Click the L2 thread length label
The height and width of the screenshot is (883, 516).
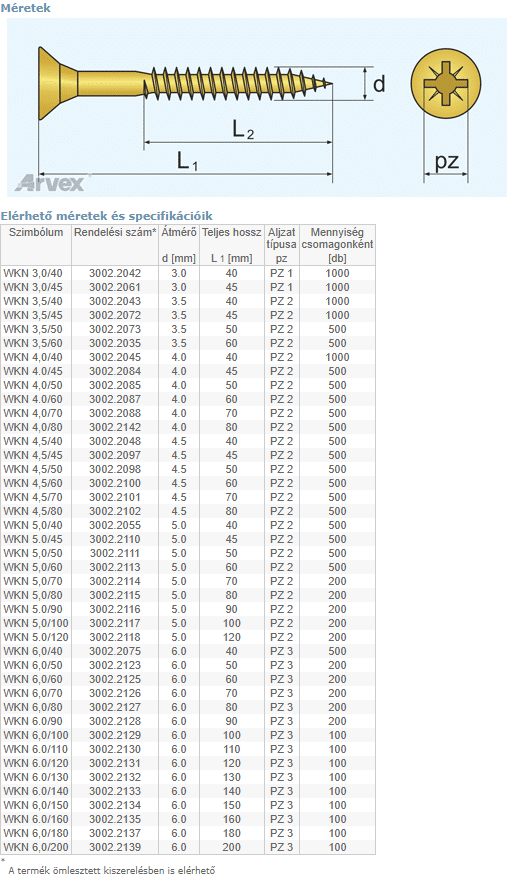(243, 130)
